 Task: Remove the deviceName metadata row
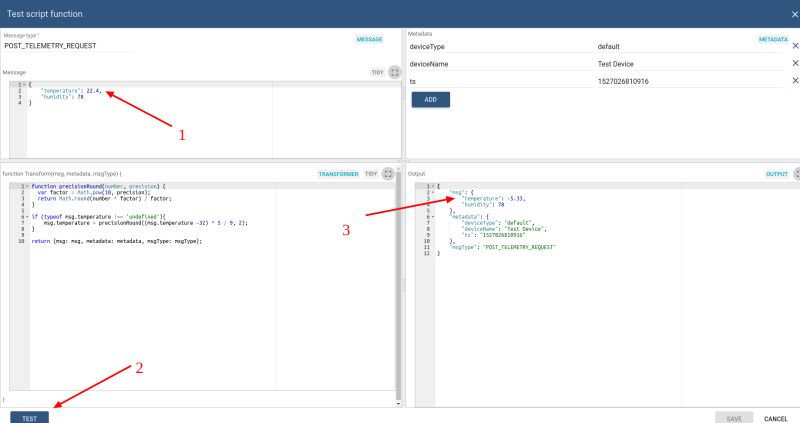(795, 63)
